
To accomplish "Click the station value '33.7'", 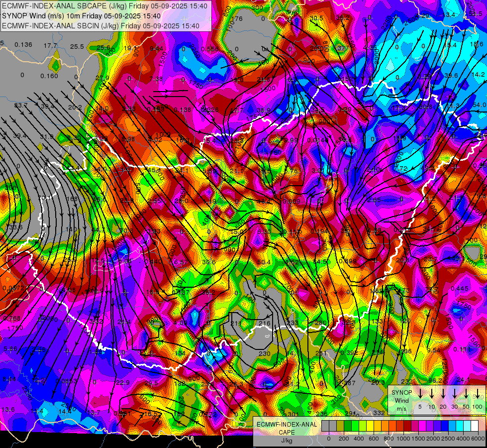I will [x=21, y=106].
